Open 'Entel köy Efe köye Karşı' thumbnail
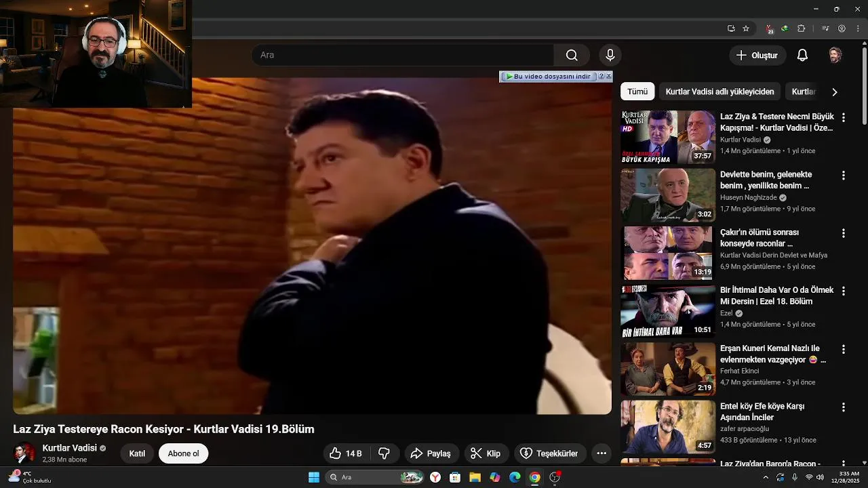 (668, 427)
